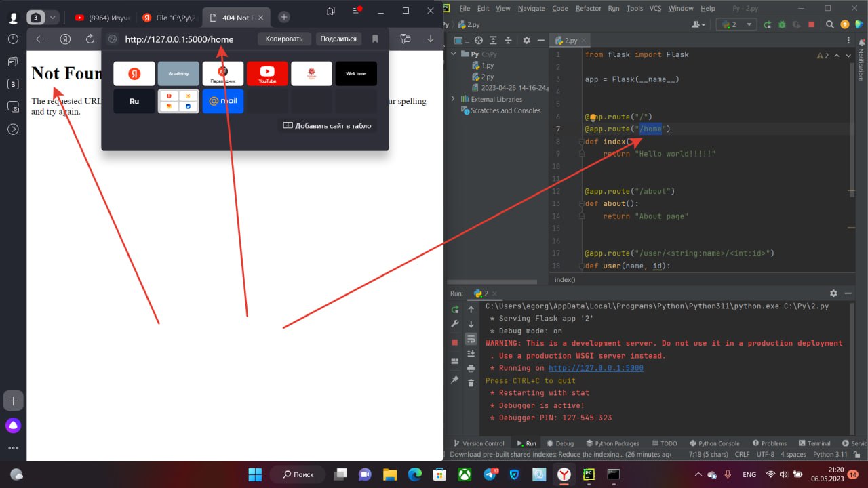Stop the process using the Run panel's red square
This screenshot has width=868, height=488.
tap(455, 343)
